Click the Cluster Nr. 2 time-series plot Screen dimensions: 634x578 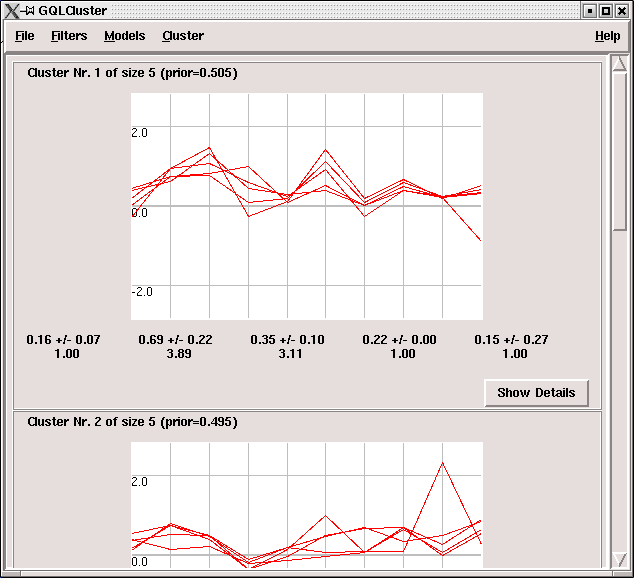pyautogui.click(x=307, y=505)
